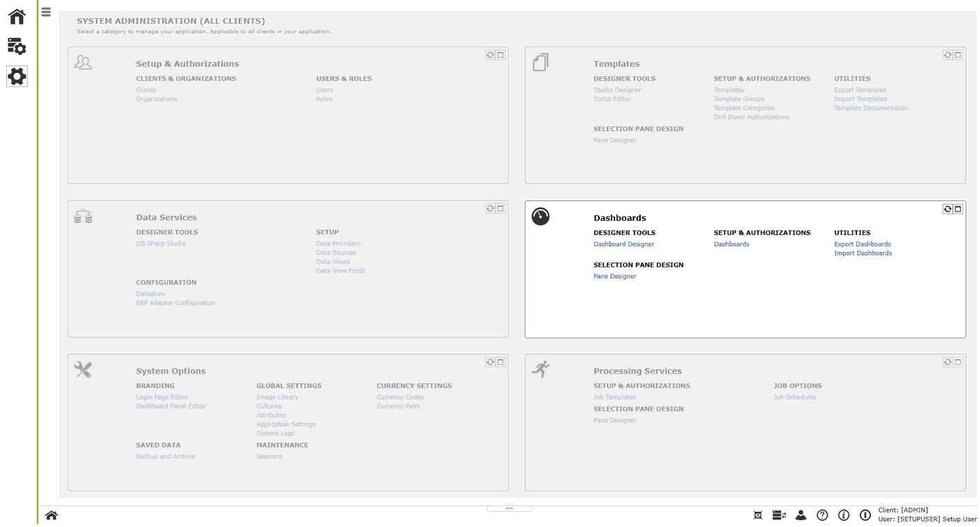Screen dimensions: 980x527
Task: Refresh the Setup & Authorizations panel
Action: click(490, 55)
